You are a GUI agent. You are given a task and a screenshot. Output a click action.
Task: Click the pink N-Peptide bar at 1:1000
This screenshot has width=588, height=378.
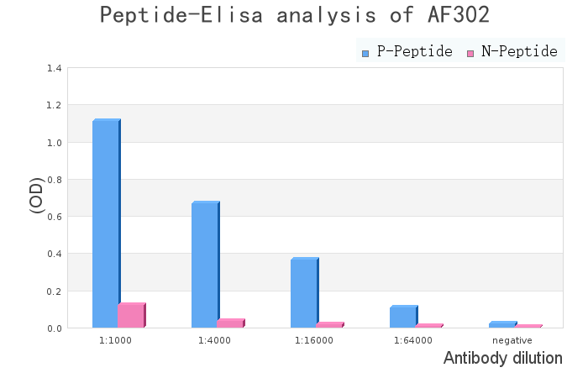click(131, 315)
